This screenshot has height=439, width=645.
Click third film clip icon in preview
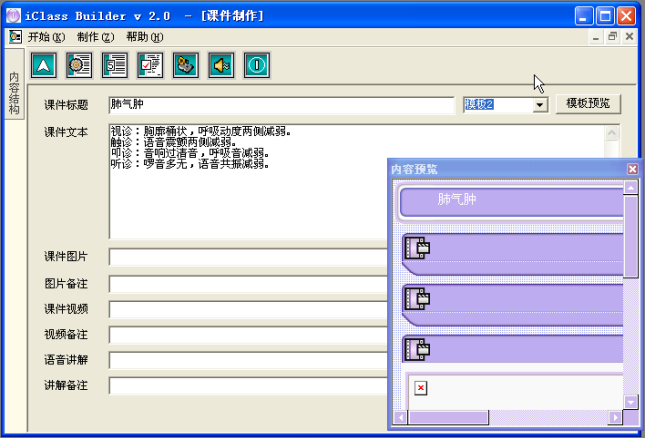pos(417,349)
